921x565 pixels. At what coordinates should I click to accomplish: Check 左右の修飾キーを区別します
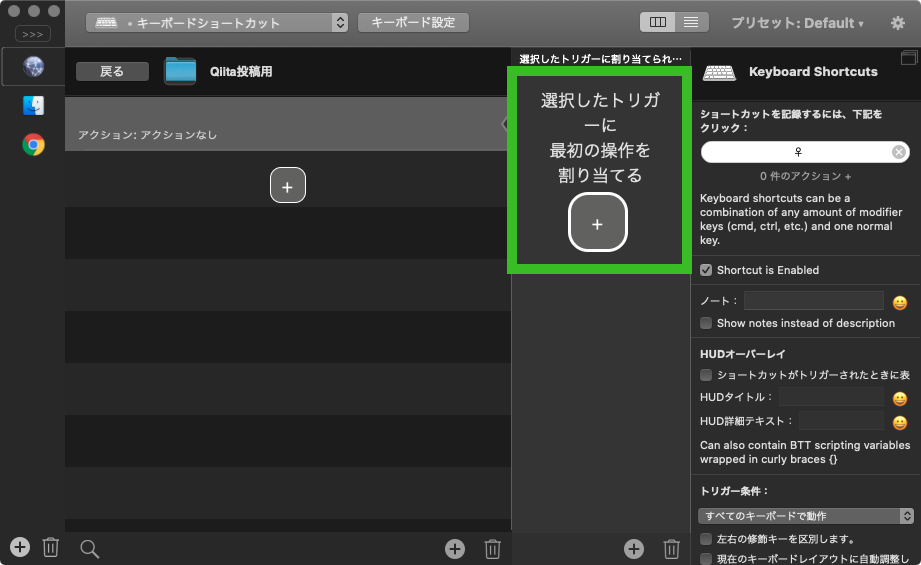tap(706, 539)
